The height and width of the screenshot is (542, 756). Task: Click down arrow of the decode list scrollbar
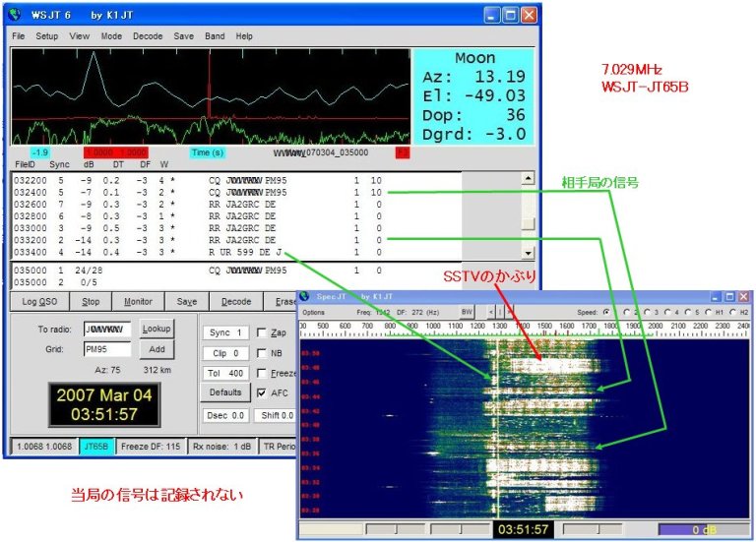[x=529, y=253]
